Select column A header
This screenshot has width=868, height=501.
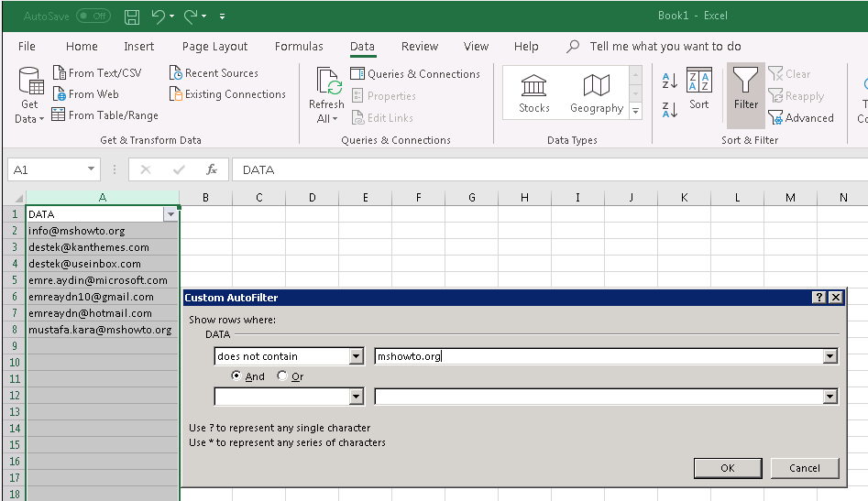[103, 198]
